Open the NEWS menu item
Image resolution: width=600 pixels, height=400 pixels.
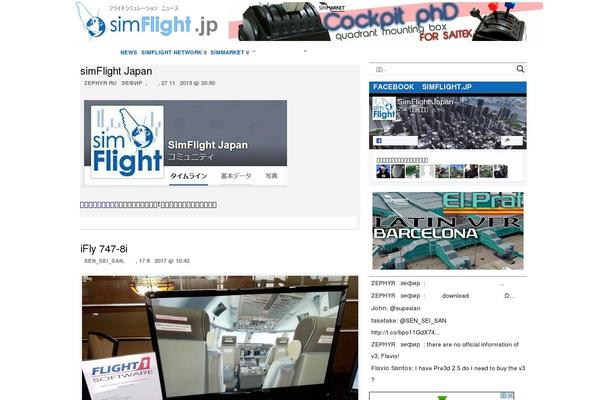129,52
